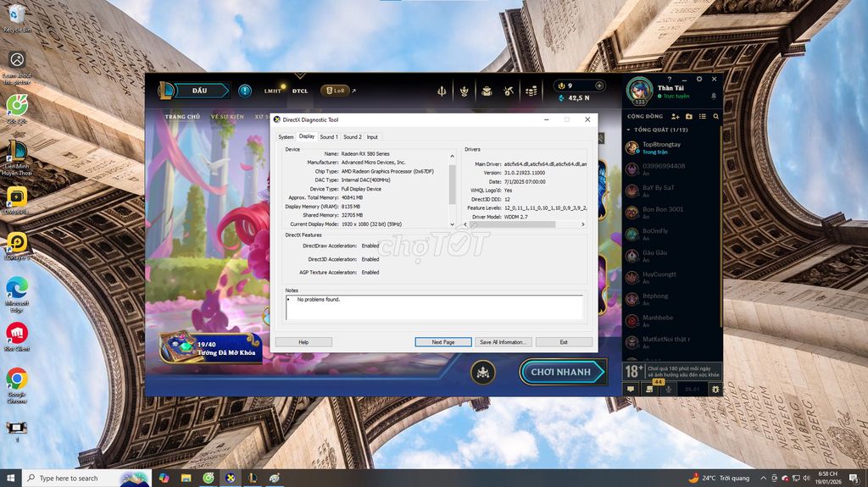
Task: Click the bug report icon
Action: click(x=715, y=389)
